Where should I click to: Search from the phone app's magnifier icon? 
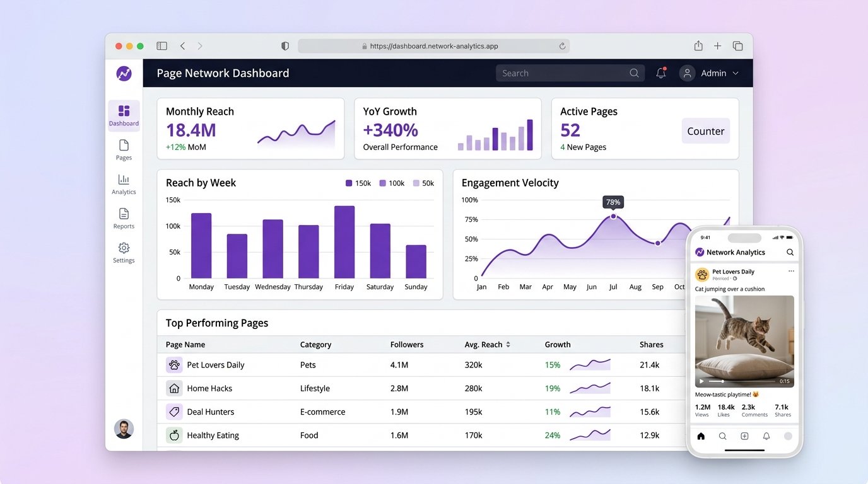coord(790,252)
